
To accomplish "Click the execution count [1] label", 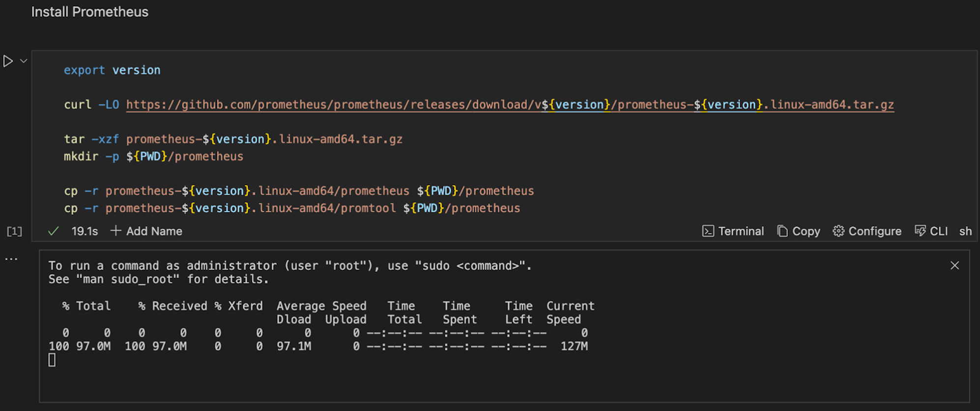I will (14, 231).
